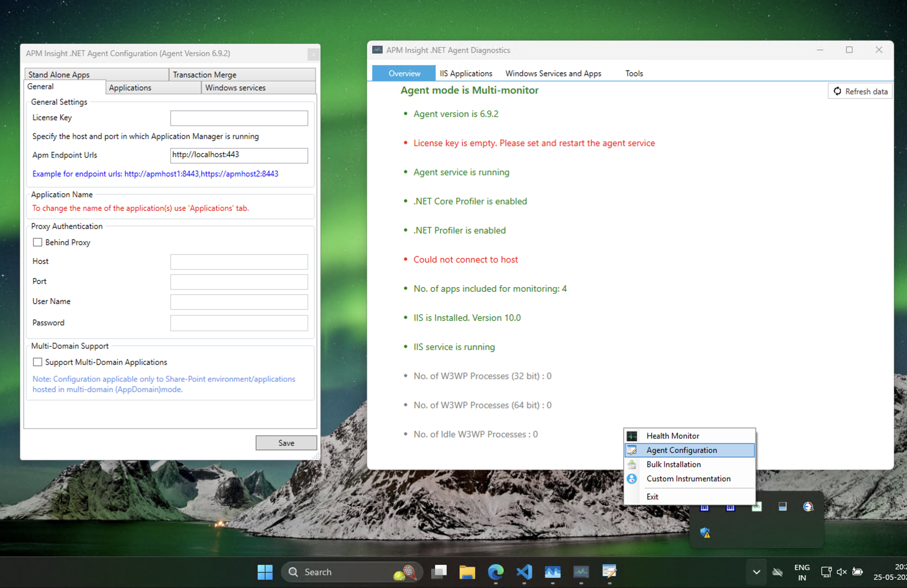Image resolution: width=907 pixels, height=588 pixels.
Task: Click the proxy Port input field
Action: [x=239, y=282]
